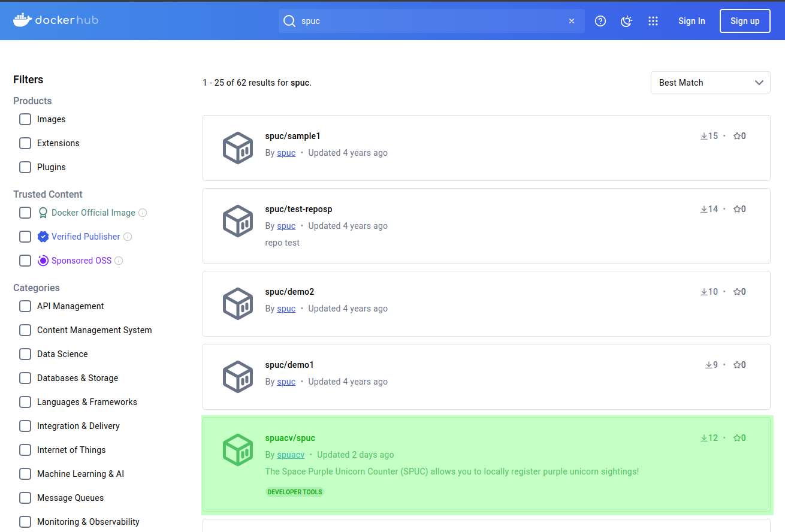Click the DEVELOPER TOOLS tag chip

(x=295, y=492)
